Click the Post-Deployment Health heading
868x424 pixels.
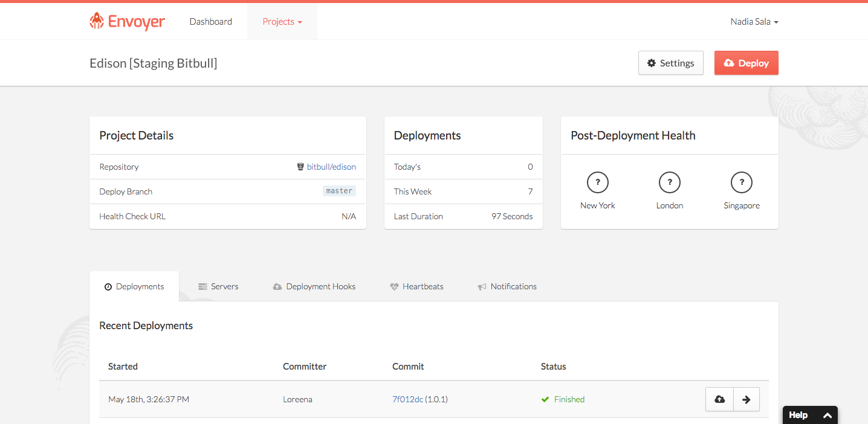(x=633, y=135)
